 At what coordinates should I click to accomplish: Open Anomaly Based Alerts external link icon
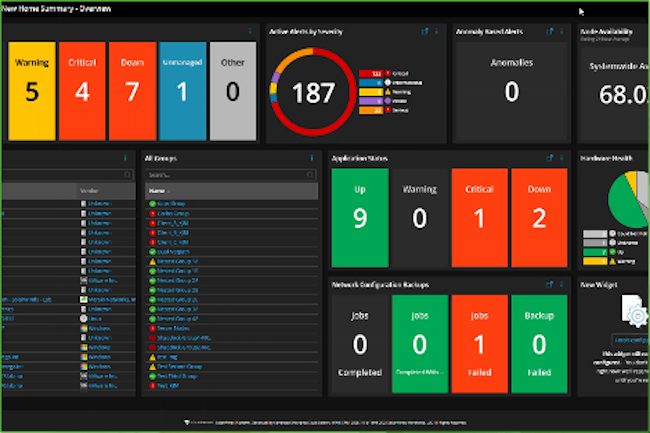click(551, 32)
